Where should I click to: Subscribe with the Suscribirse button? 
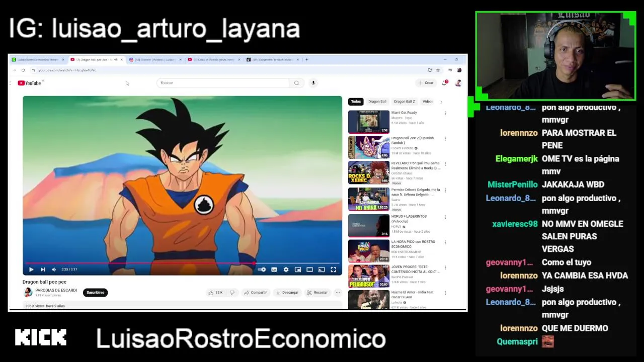[95, 293]
